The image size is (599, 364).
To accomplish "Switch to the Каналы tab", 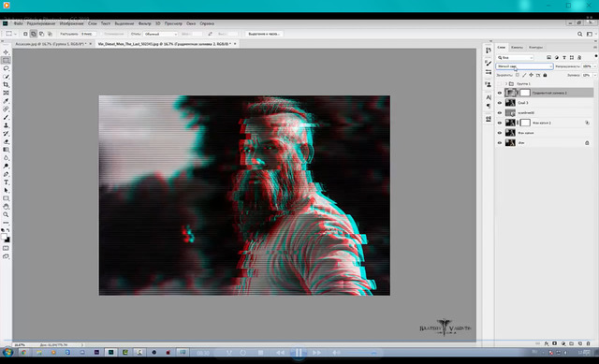I will pyautogui.click(x=517, y=48).
